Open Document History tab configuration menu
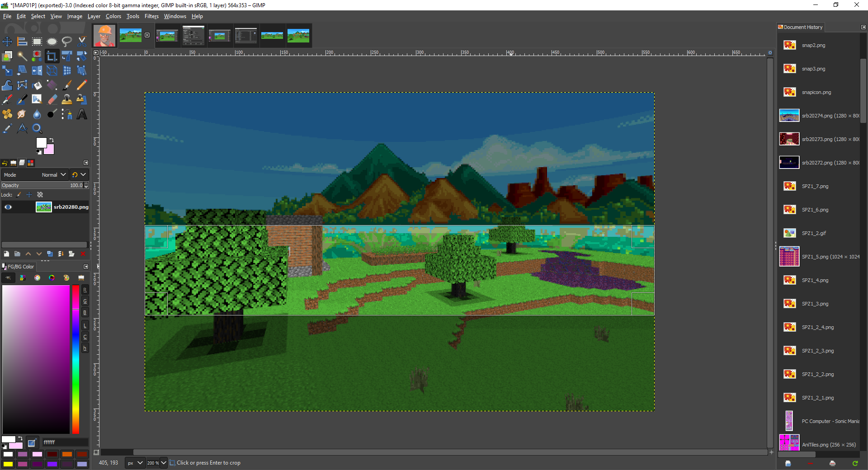The width and height of the screenshot is (868, 470). [x=863, y=27]
